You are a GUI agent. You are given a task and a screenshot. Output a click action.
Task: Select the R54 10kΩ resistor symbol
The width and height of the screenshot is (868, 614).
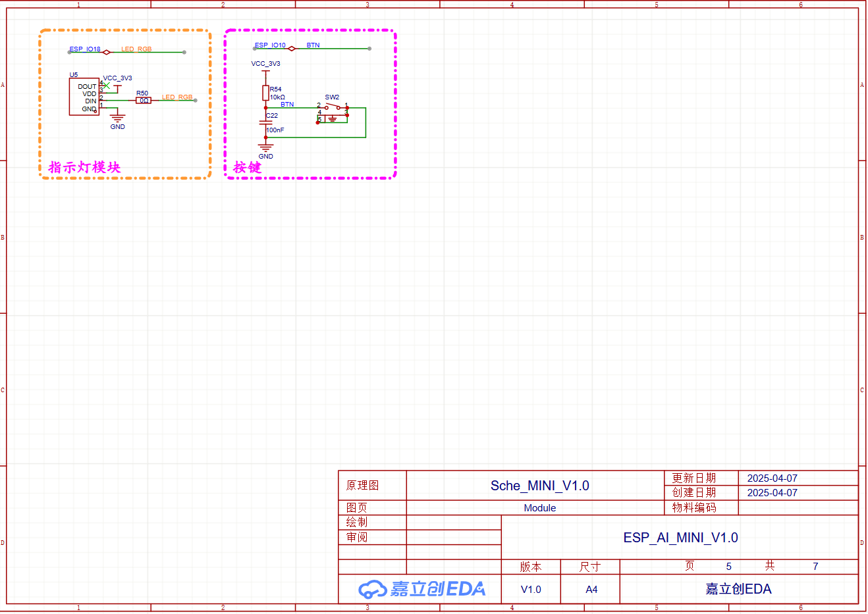pyautogui.click(x=265, y=93)
